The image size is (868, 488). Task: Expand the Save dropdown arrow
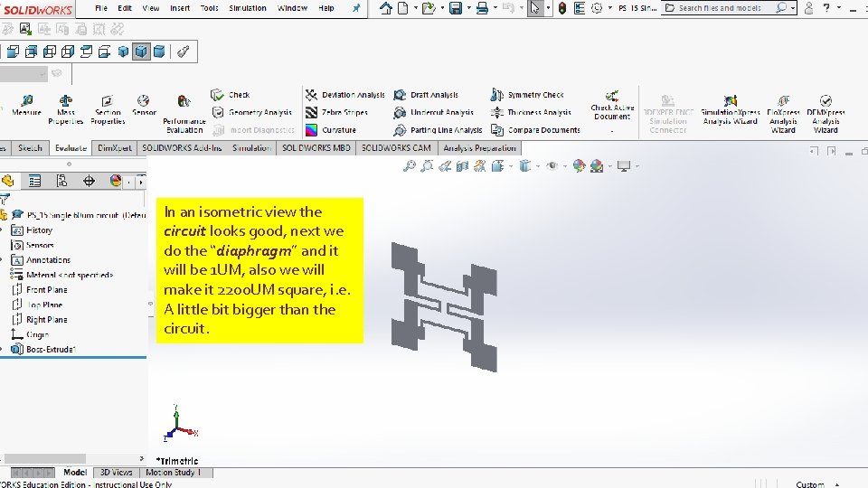(x=468, y=8)
